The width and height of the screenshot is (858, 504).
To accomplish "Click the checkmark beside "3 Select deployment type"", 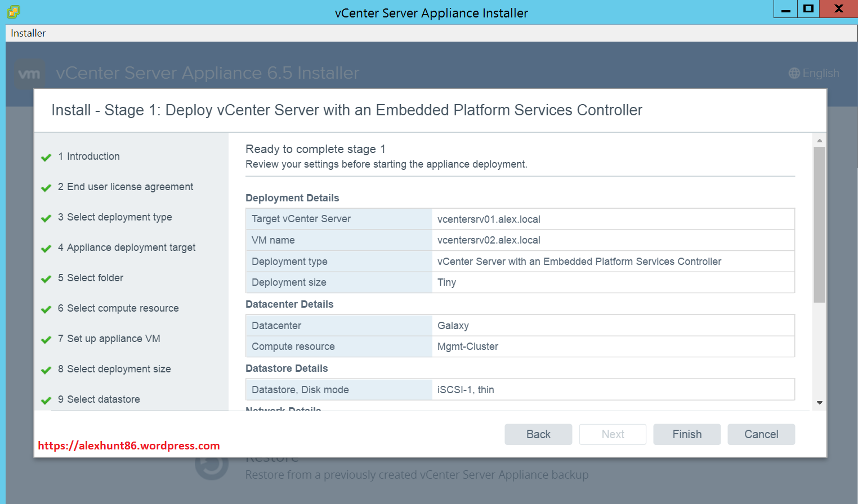I will click(46, 218).
